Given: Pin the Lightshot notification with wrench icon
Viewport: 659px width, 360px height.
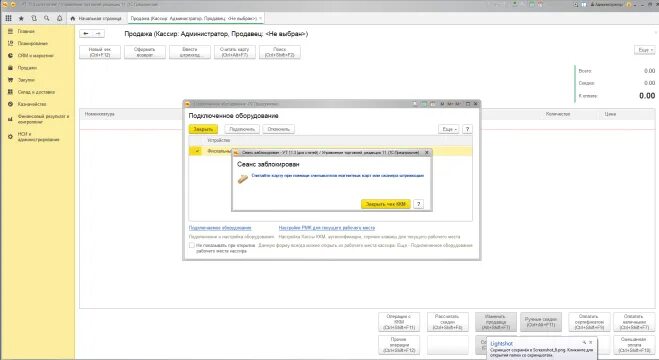Looking at the screenshot, I should point(584,343).
